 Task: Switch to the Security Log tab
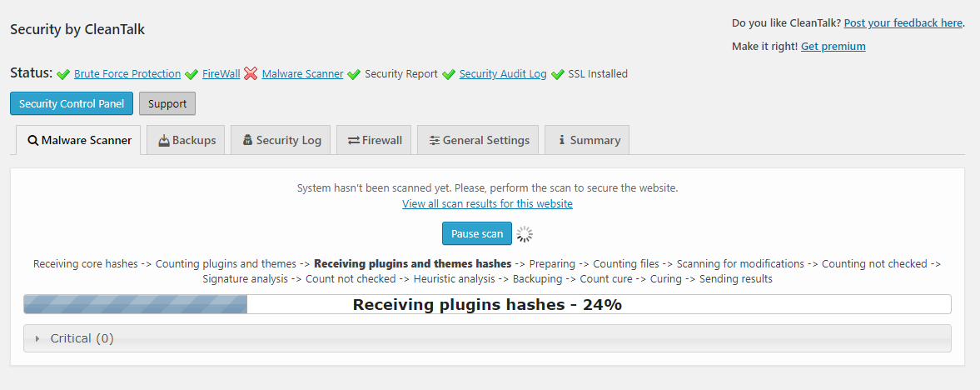[x=281, y=140]
